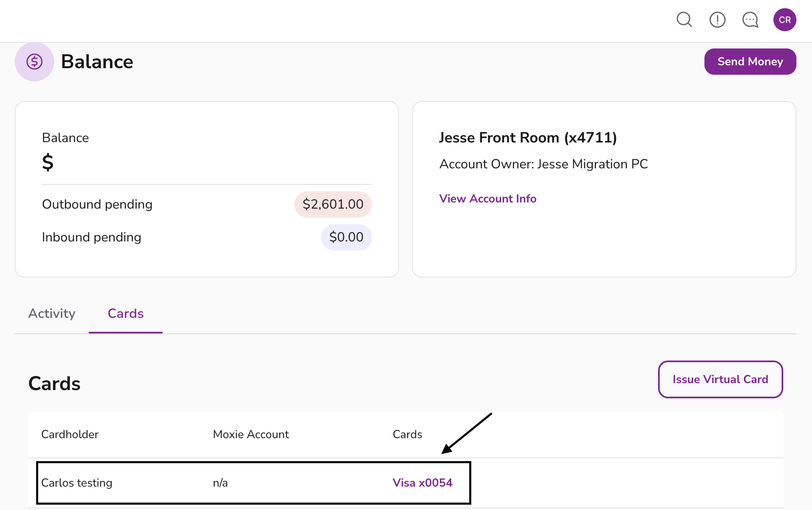The width and height of the screenshot is (812, 510).
Task: Open the View Account Info link
Action: (488, 199)
